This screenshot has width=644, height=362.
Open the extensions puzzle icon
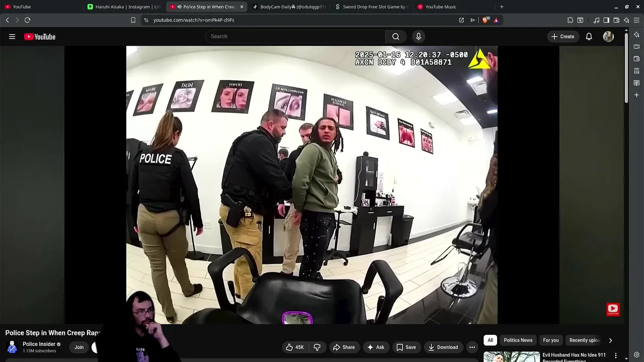[x=570, y=20]
